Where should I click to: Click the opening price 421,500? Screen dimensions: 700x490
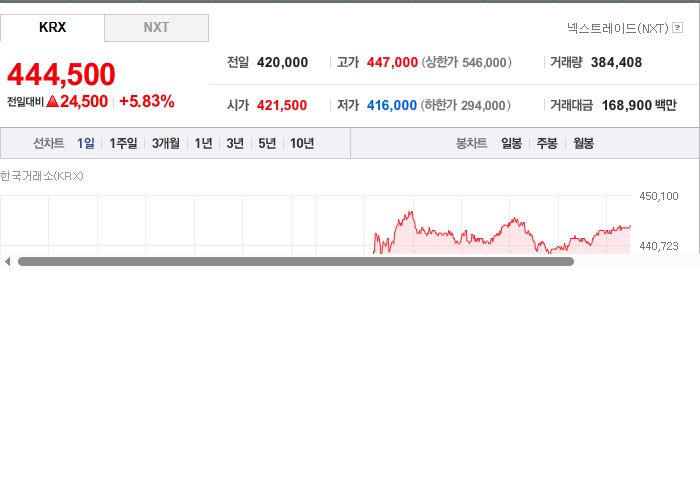(x=282, y=105)
